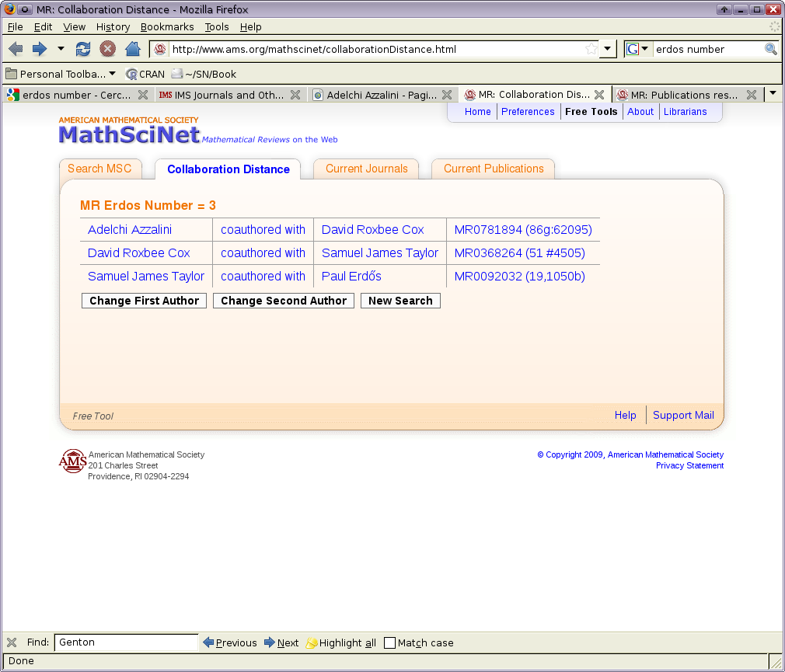The width and height of the screenshot is (785, 672).
Task: Click the Change First Author button
Action: coord(145,301)
